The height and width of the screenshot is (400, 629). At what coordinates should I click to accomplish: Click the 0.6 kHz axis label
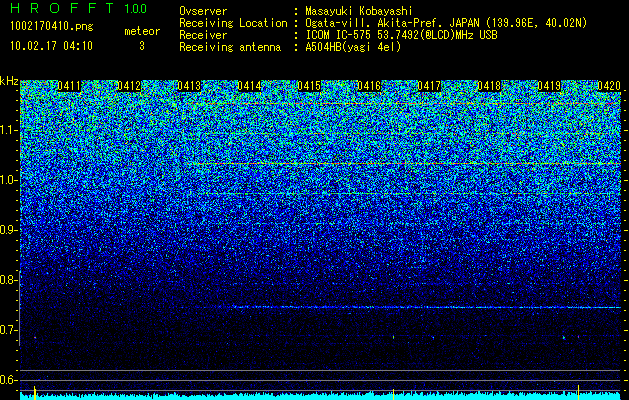pos(8,380)
